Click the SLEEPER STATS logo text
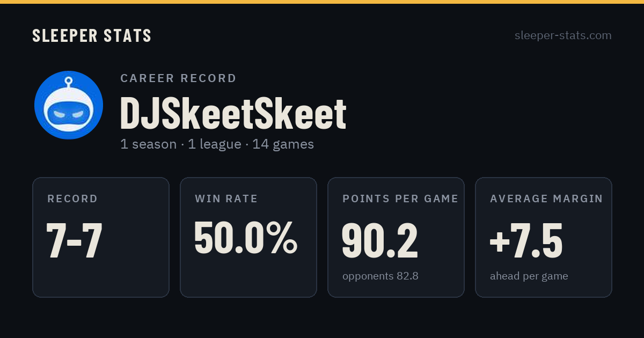Screen dimensions: 644x338 coord(92,36)
